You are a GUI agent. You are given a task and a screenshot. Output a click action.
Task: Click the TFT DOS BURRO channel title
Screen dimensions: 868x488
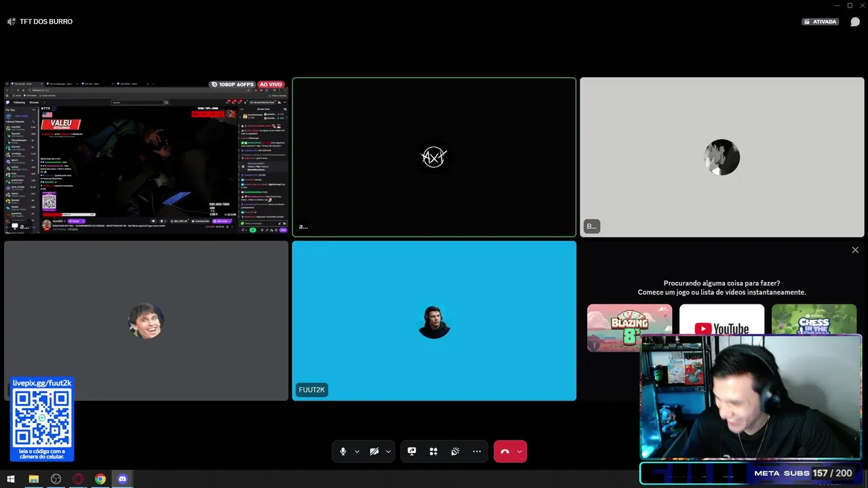tap(46, 22)
